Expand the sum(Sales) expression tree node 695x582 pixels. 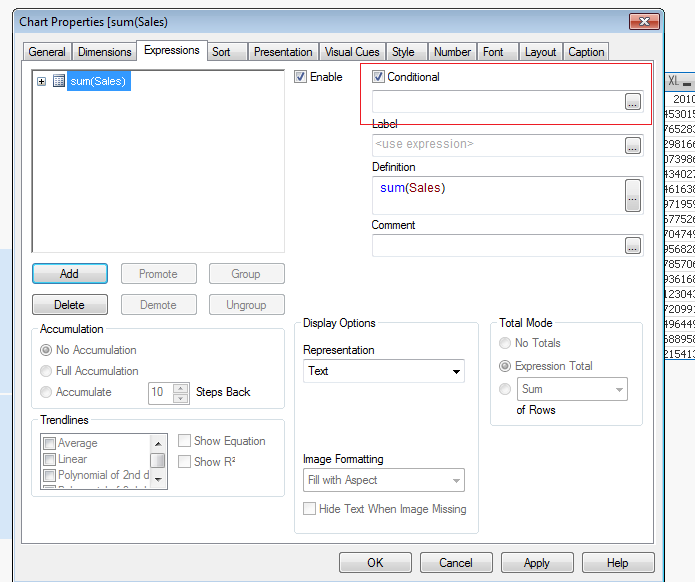click(42, 81)
